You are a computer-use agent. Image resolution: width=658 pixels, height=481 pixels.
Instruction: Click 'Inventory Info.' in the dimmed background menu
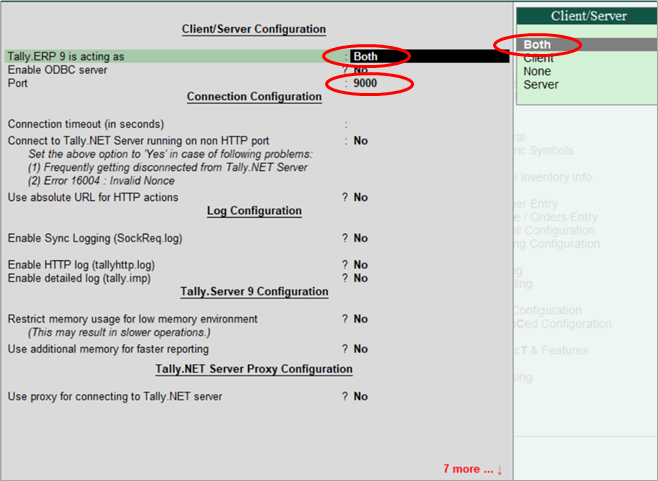(557, 177)
